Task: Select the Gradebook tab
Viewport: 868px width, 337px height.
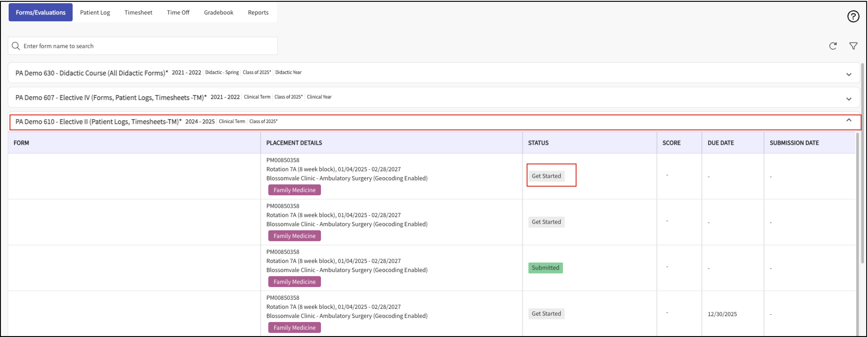Action: [x=218, y=12]
